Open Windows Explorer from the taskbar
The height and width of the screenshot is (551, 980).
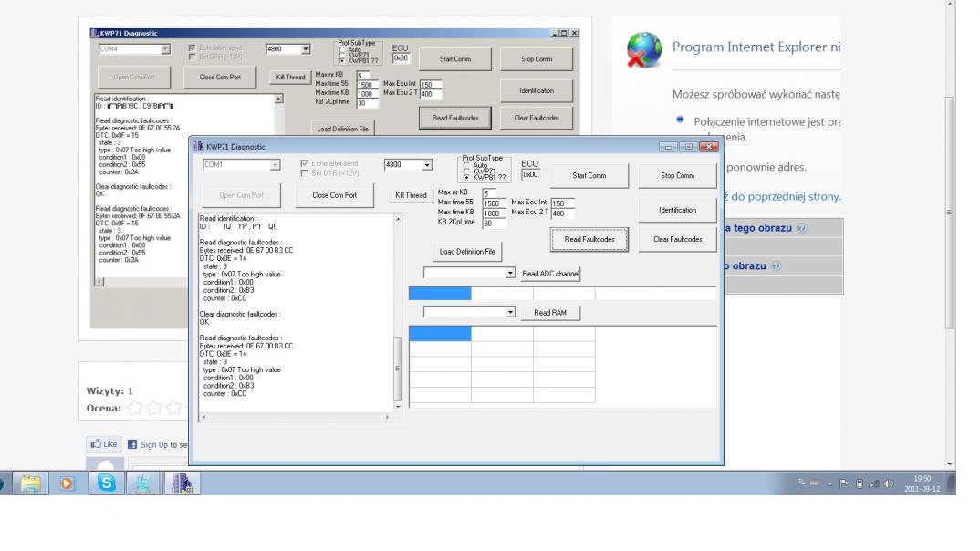pyautogui.click(x=30, y=483)
